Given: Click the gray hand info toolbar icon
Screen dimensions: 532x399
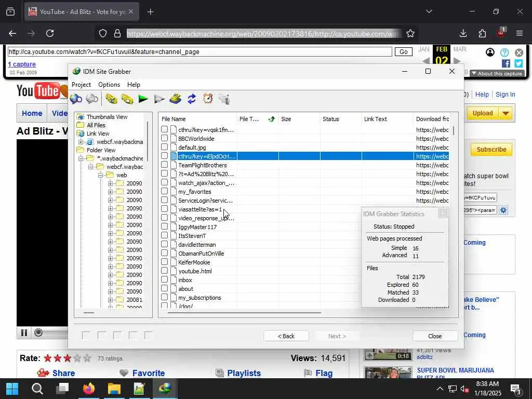Looking at the screenshot, I should point(224,99).
